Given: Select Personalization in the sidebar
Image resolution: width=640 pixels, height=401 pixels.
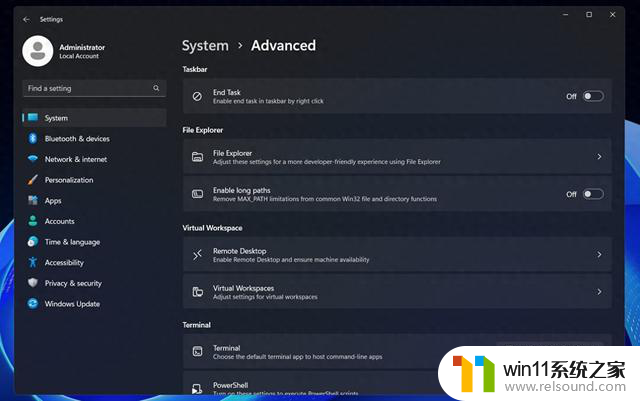Looking at the screenshot, I should coord(94,180).
